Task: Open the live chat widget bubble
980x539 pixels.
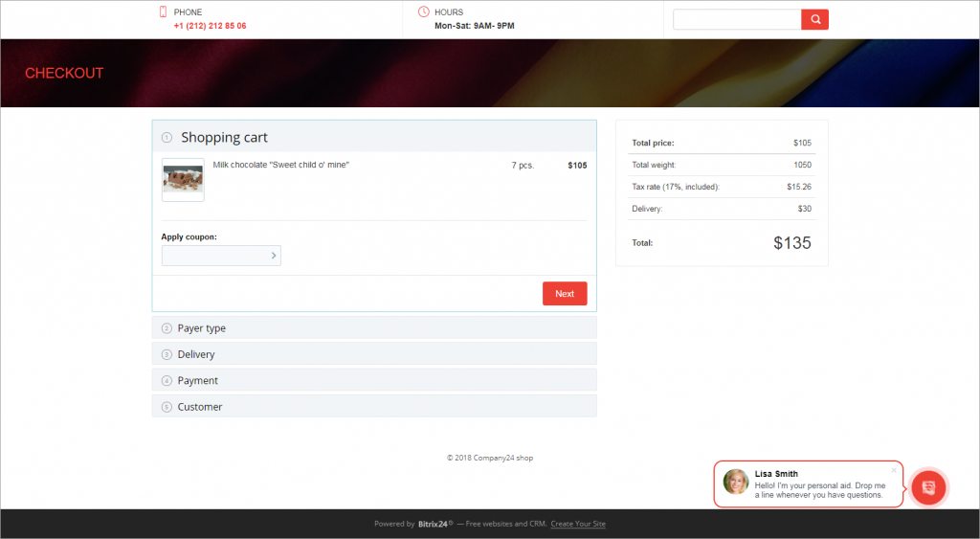Action: (x=928, y=487)
